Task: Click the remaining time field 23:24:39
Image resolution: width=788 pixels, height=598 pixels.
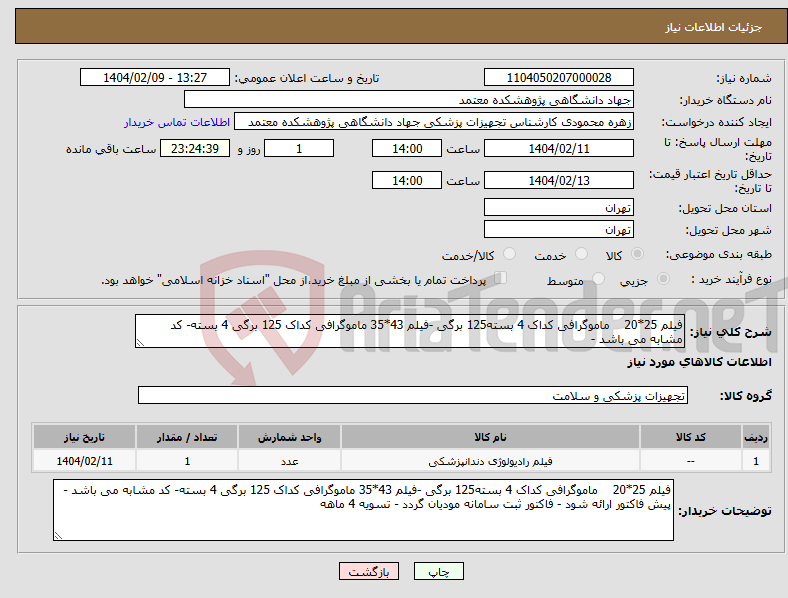Action: point(195,149)
